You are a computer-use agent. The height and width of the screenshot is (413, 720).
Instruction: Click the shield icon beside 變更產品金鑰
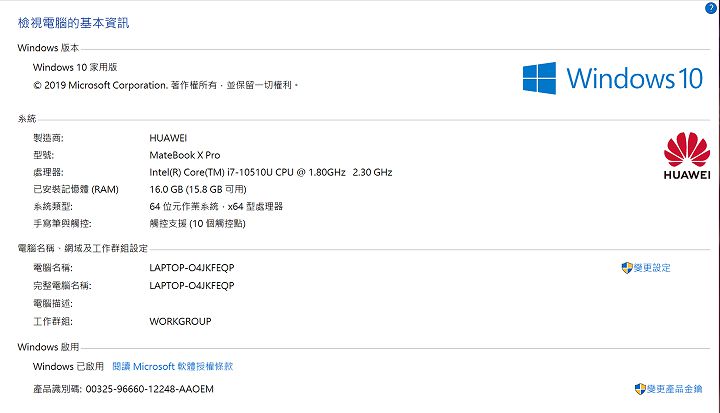640,389
